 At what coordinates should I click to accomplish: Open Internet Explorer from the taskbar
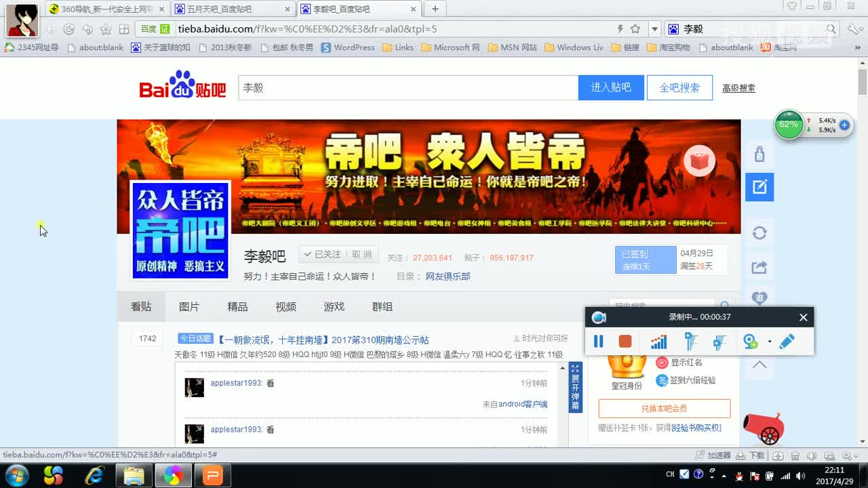point(95,475)
